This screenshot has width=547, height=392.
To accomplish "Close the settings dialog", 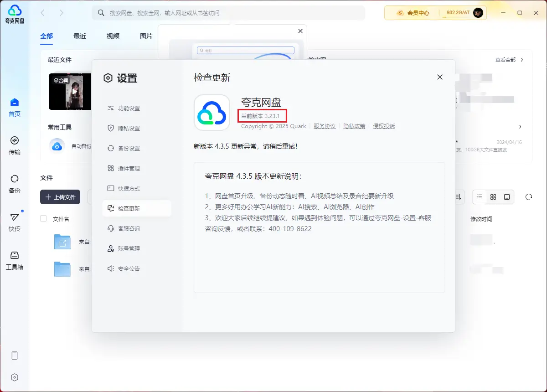I will coord(440,77).
